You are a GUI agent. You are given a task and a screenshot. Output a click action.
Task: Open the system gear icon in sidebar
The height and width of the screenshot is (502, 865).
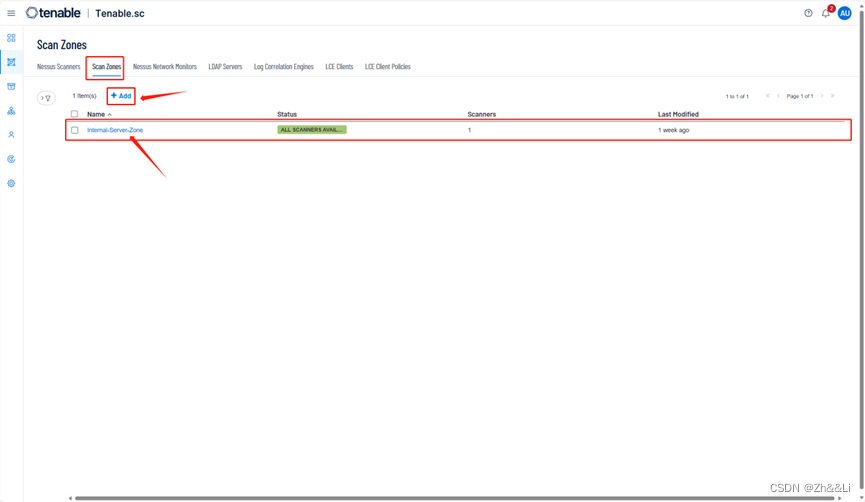11,183
